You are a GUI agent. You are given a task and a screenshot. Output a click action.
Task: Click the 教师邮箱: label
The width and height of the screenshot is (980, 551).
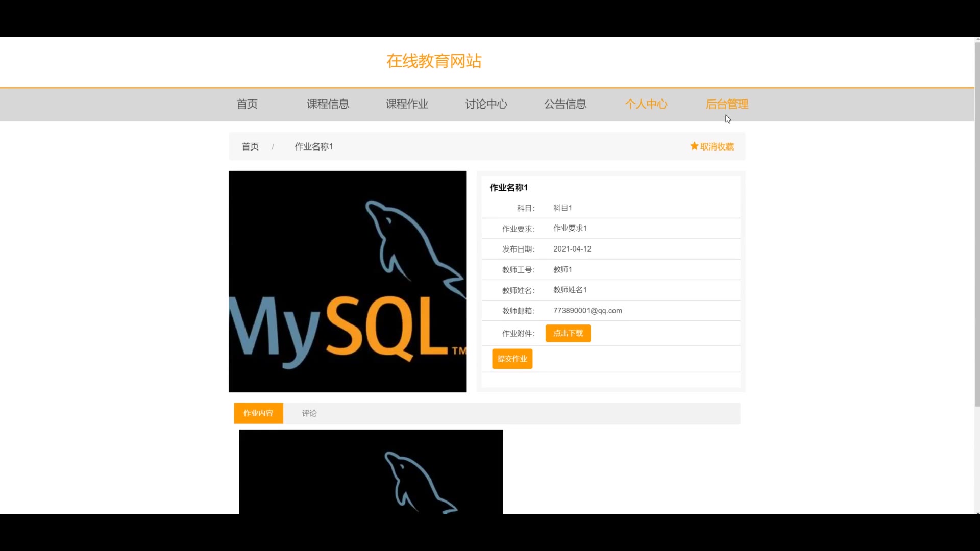(519, 311)
